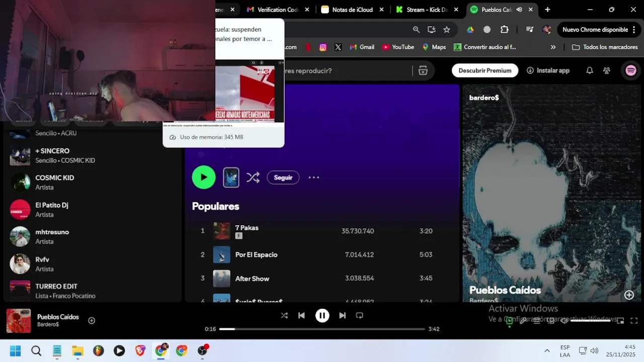Image resolution: width=644 pixels, height=362 pixels.
Task: Launch FL Studio from the taskbar
Action: point(98,351)
